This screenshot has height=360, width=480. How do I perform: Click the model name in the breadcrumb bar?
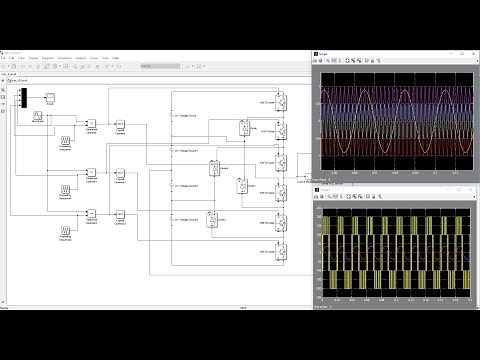19,80
